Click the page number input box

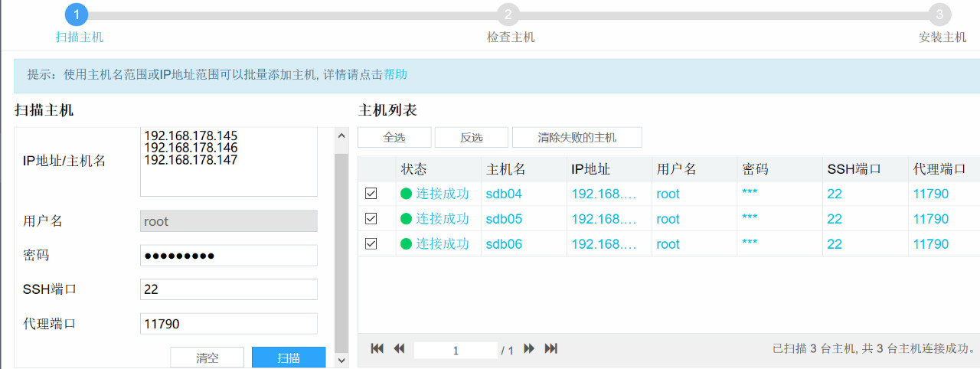click(x=456, y=351)
